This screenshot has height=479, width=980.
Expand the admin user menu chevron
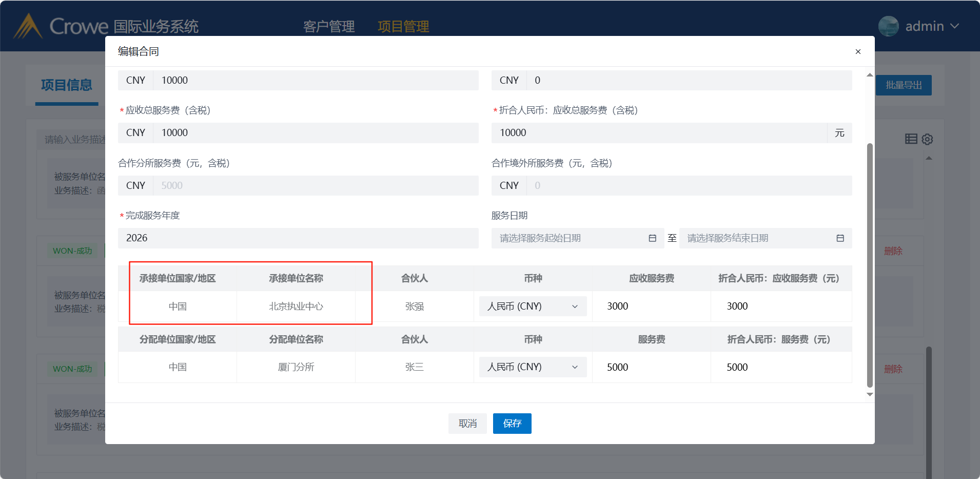pos(954,26)
